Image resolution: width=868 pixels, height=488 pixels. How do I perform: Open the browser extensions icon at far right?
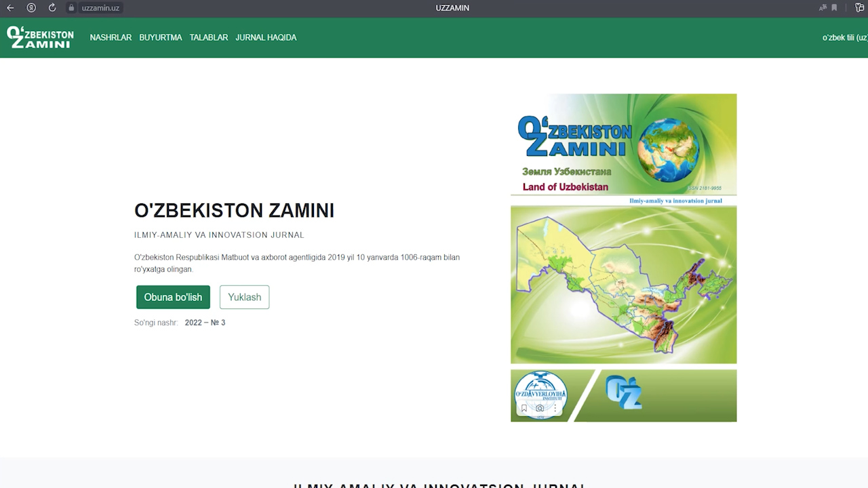coord(861,8)
